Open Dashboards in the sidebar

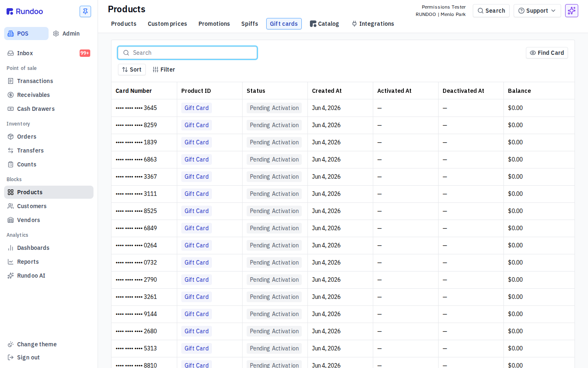pos(49,248)
